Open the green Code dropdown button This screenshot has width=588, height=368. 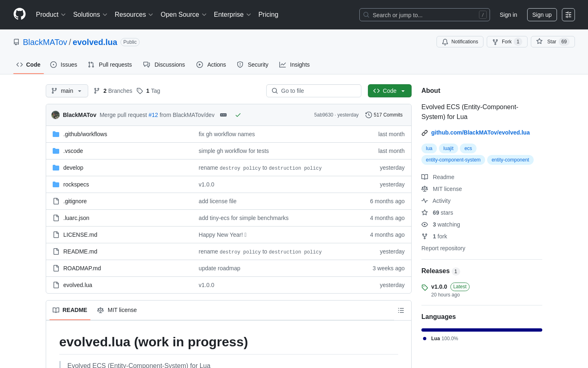click(390, 91)
